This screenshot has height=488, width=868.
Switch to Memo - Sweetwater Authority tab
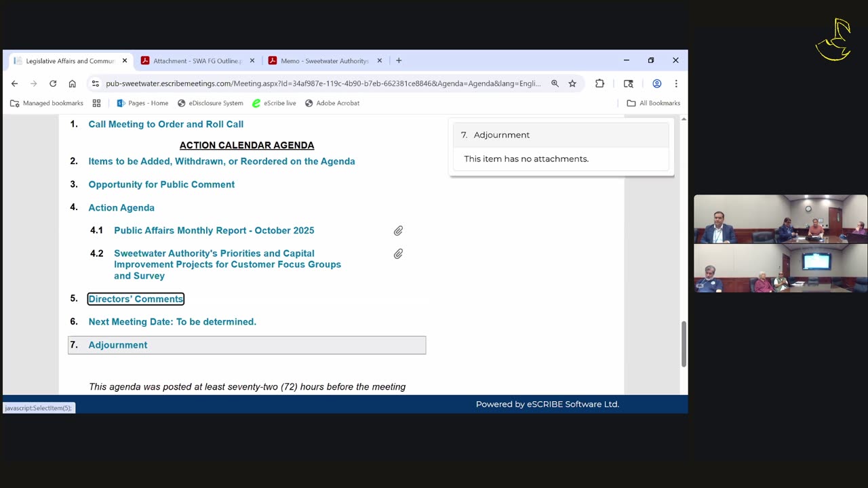[x=325, y=61]
